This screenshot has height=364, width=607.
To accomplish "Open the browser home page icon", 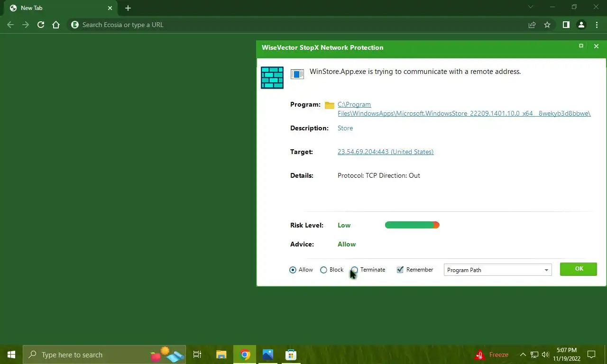I will click(x=56, y=25).
